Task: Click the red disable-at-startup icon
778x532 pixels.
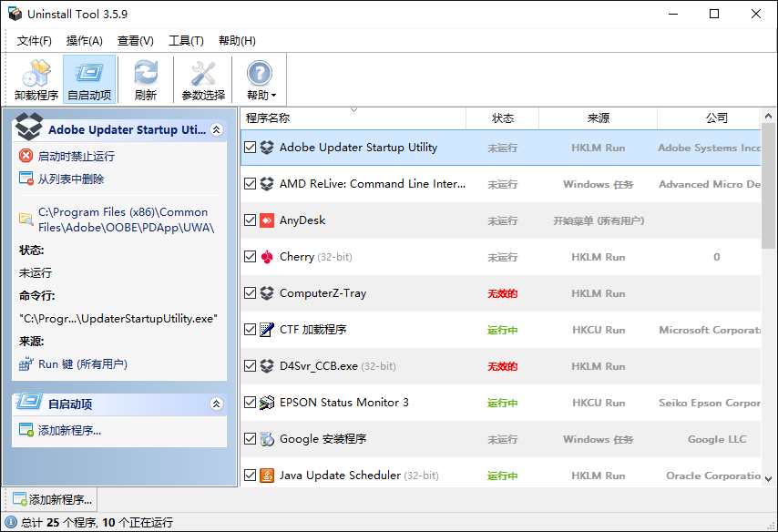Action: (x=26, y=156)
